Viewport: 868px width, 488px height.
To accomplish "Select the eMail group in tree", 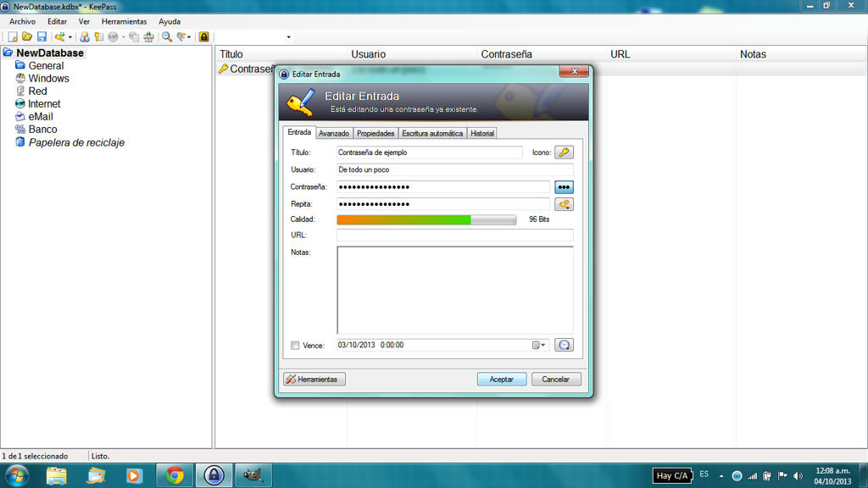I will pos(41,117).
